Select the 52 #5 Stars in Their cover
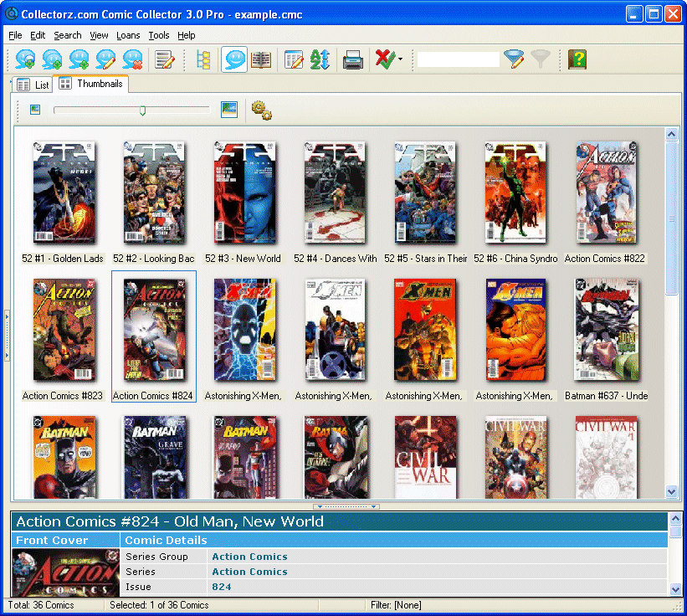The width and height of the screenshot is (687, 616). (425, 192)
